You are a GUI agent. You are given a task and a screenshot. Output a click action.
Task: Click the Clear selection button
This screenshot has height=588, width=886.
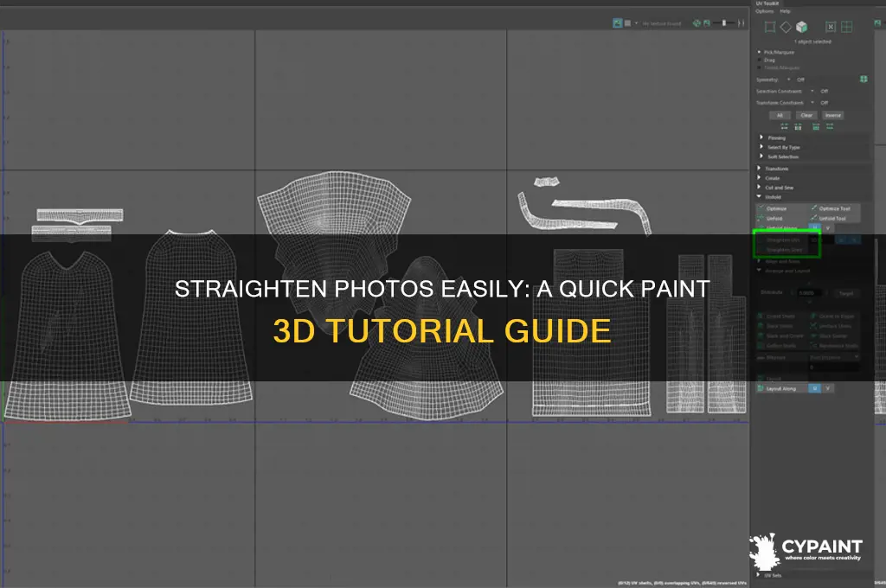[x=806, y=115]
